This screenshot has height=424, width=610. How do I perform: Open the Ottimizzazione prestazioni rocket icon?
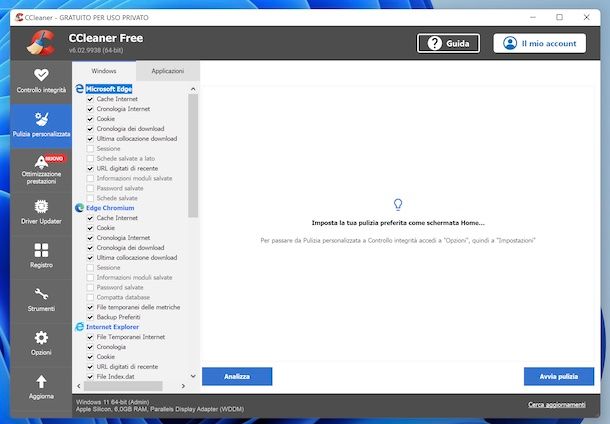pos(40,162)
